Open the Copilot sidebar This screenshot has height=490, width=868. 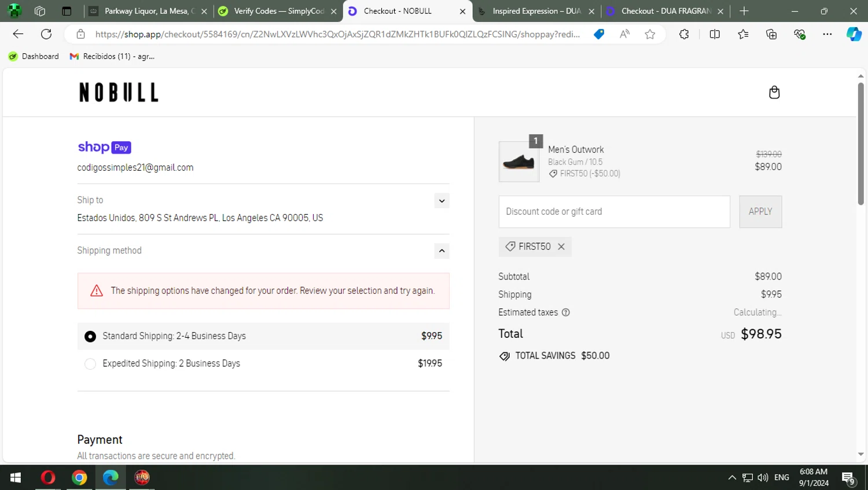pos(854,34)
